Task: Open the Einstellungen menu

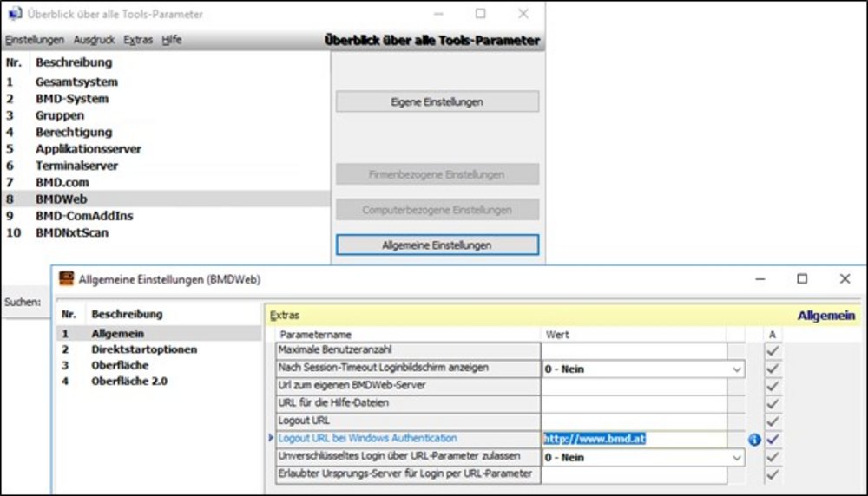Action: pyautogui.click(x=35, y=40)
